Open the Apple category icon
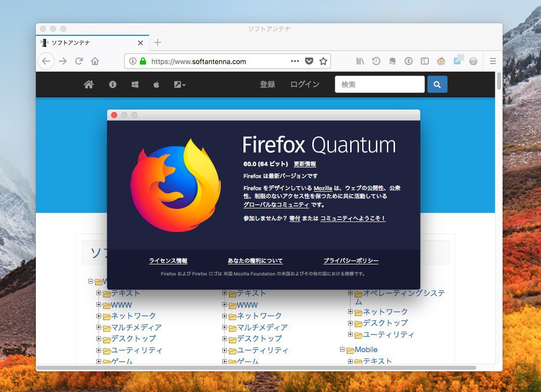Screen dimensions: 541x392 pyautogui.click(x=156, y=84)
